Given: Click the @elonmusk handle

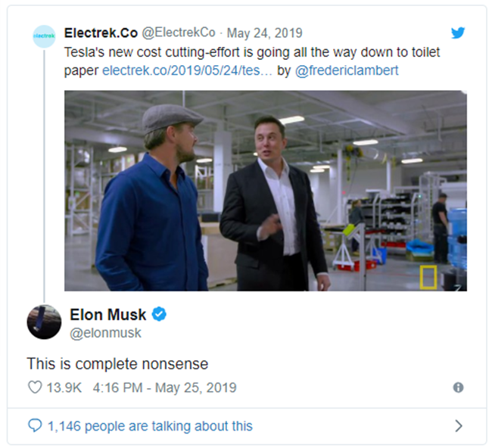Looking at the screenshot, I should [x=105, y=333].
